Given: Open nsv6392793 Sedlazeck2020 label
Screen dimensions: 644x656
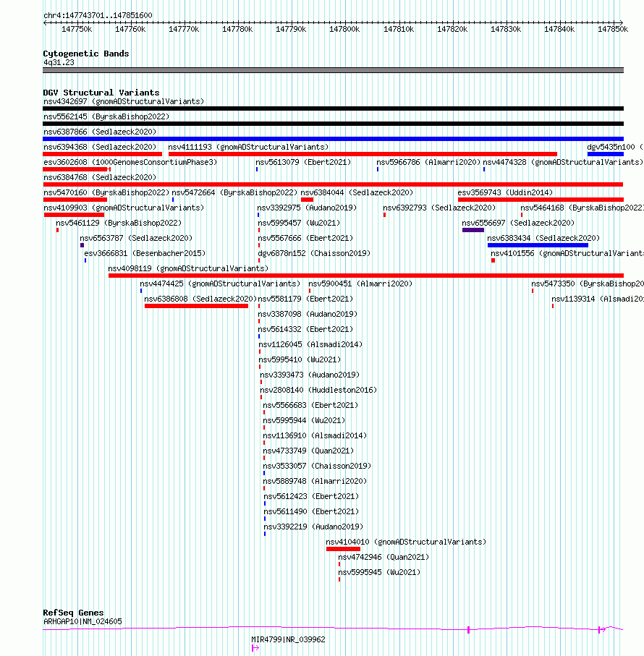Looking at the screenshot, I should [x=439, y=208].
